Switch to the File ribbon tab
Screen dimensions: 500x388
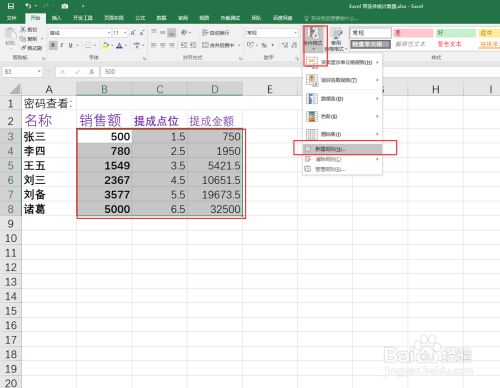(x=11, y=18)
